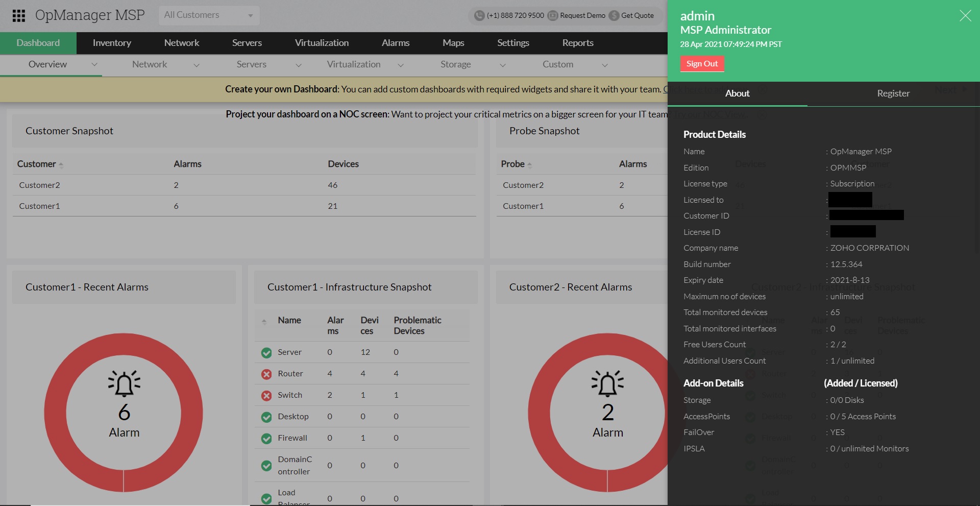Screen dimensions: 980x506
Task: Open the apps grid launcher icon
Action: 19,16
